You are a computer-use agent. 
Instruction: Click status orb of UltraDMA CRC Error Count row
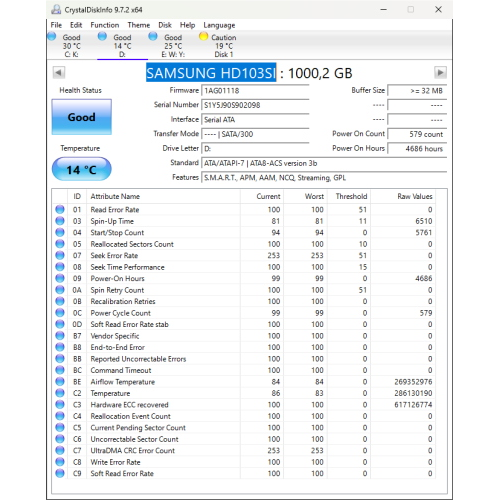pos(60,450)
